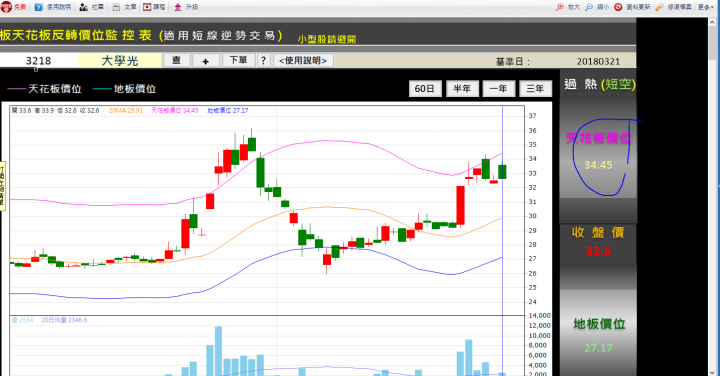Screen dimensions: 720x376
Task: Click the 收盤價 label
Action: [x=598, y=232]
